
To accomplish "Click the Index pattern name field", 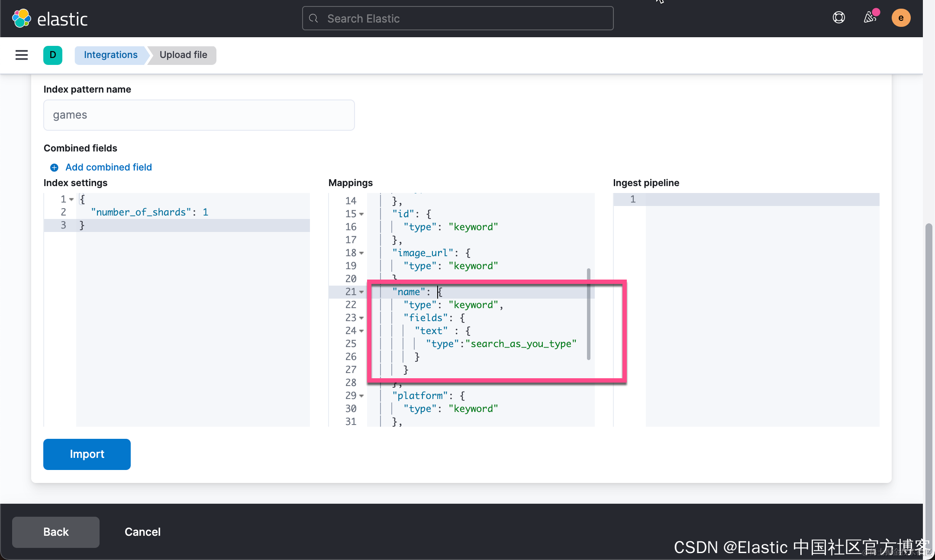I will 199,115.
